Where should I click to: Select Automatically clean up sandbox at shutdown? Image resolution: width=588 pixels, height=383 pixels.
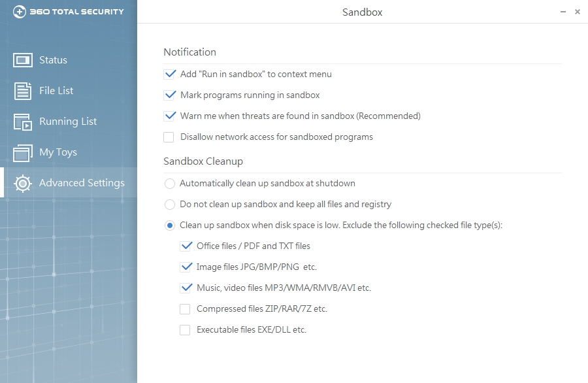point(170,184)
